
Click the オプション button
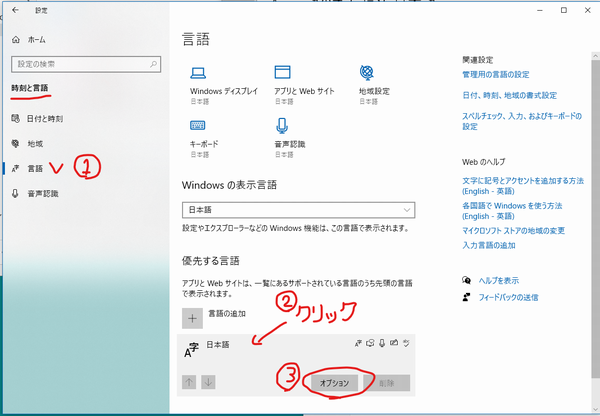(x=334, y=383)
